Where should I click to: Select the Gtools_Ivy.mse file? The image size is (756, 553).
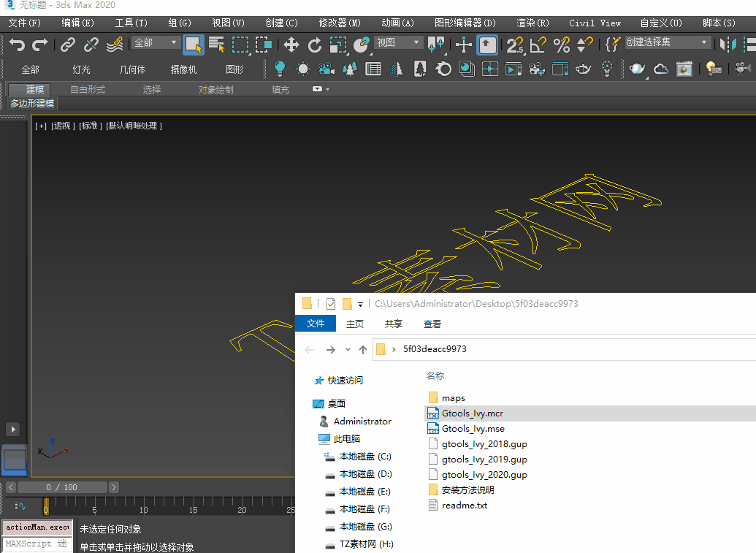(473, 429)
